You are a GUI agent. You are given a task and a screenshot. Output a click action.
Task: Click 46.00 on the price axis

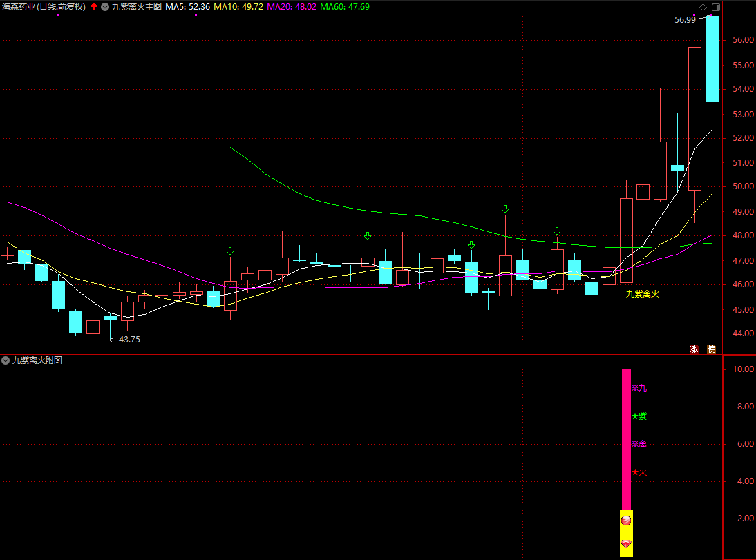(x=743, y=284)
